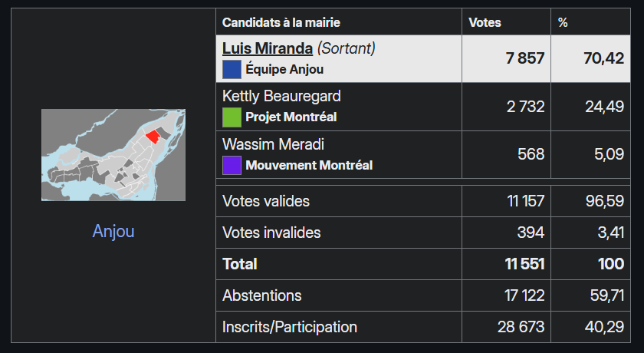Click the Votes column header
This screenshot has height=353, width=644.
tap(485, 22)
